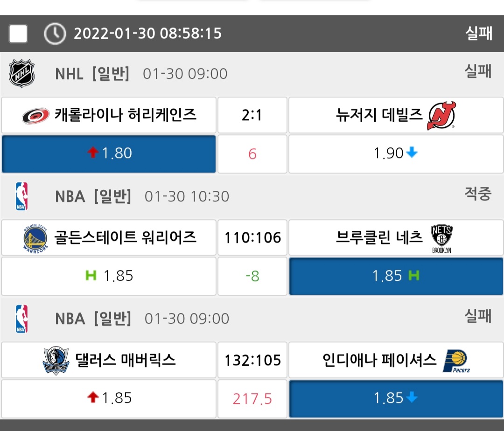Pick the Pacers 1.85 under odds

point(396,398)
